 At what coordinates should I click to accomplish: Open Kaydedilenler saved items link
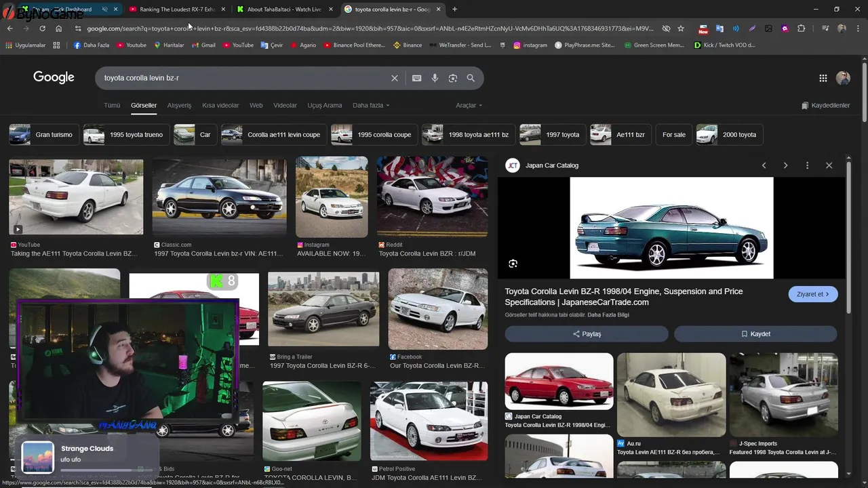click(x=825, y=106)
